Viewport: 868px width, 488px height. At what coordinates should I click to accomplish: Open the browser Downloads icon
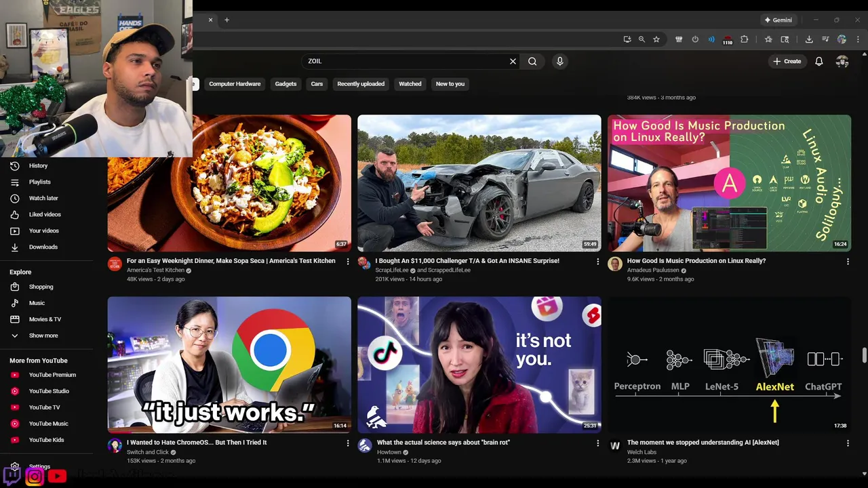pos(809,39)
